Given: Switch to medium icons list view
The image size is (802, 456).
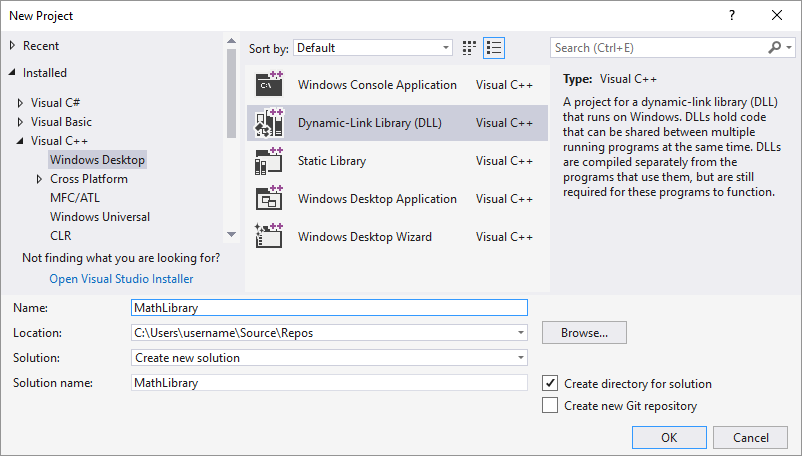Looking at the screenshot, I should tap(493, 48).
